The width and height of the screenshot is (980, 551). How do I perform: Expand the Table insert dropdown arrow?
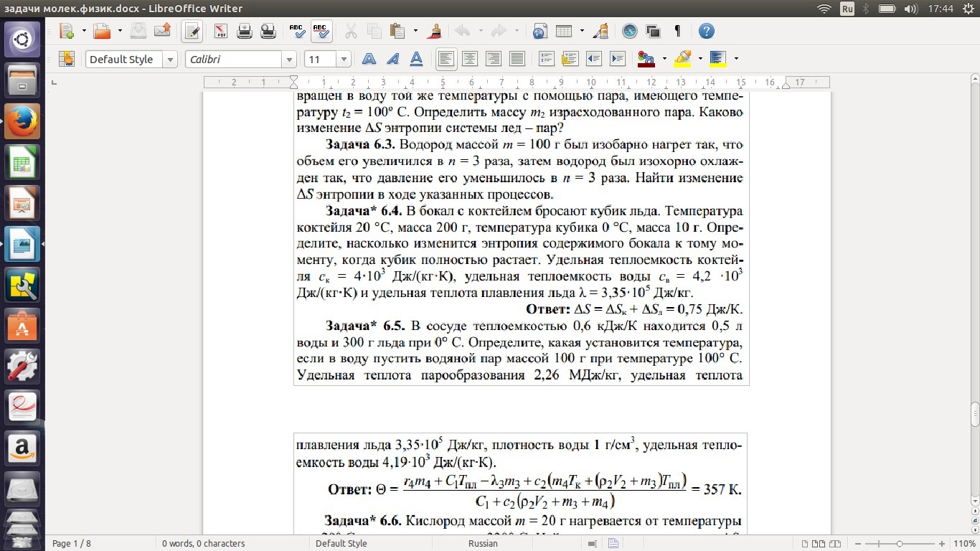(582, 31)
